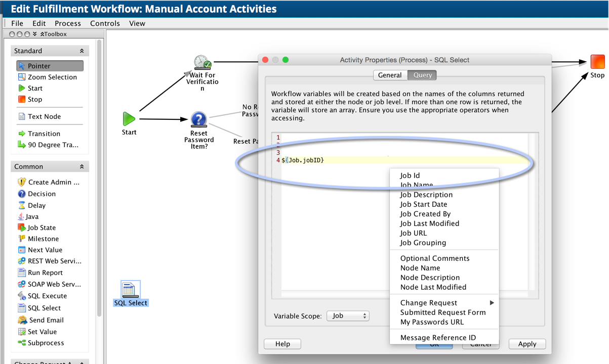
Task: Pick the Zoom Selection tool
Action: tap(48, 77)
